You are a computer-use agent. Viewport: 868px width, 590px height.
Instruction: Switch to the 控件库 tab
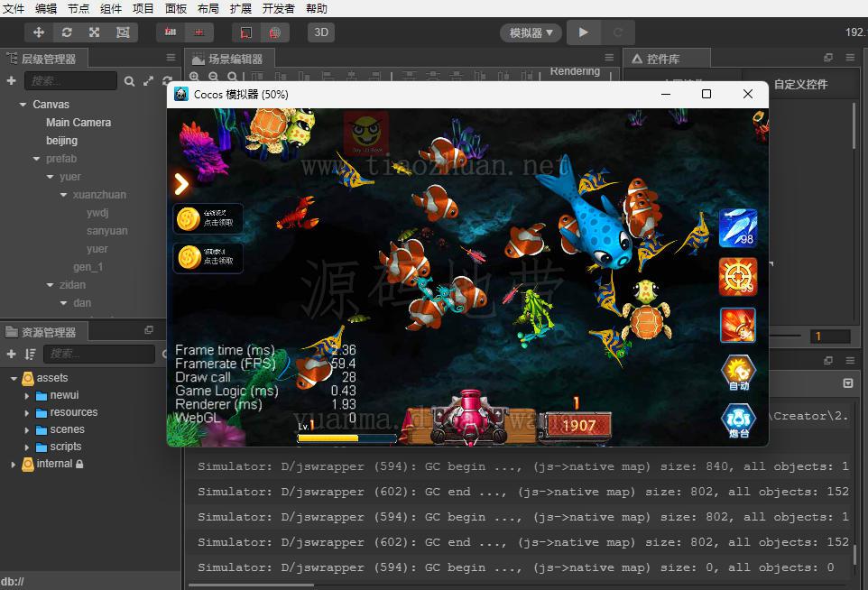(x=667, y=59)
